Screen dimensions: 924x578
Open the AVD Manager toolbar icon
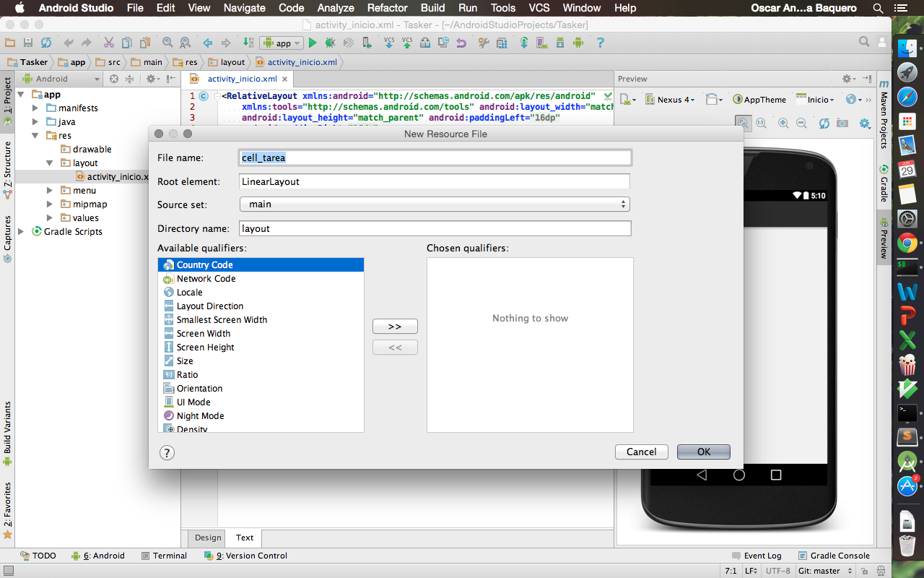541,43
